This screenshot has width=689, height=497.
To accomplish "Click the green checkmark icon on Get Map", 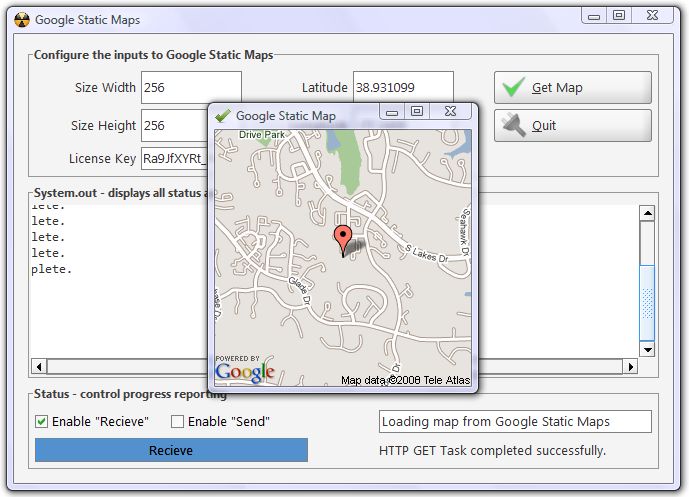I will click(x=513, y=87).
